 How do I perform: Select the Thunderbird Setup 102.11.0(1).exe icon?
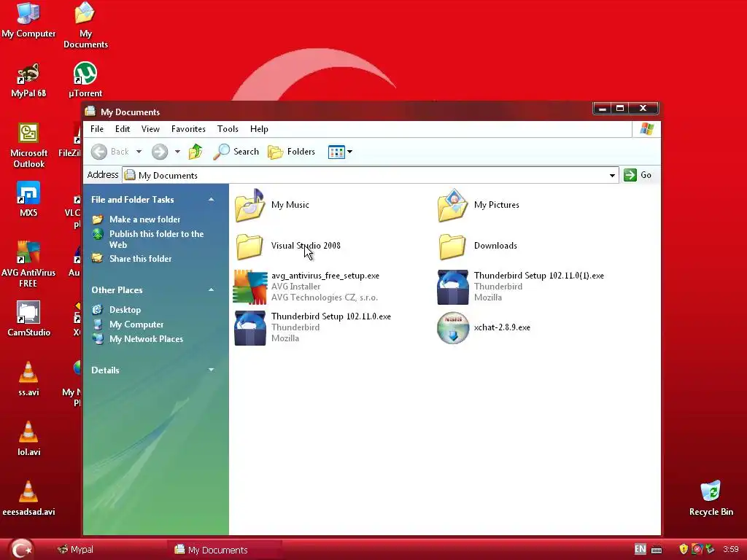[453, 287]
